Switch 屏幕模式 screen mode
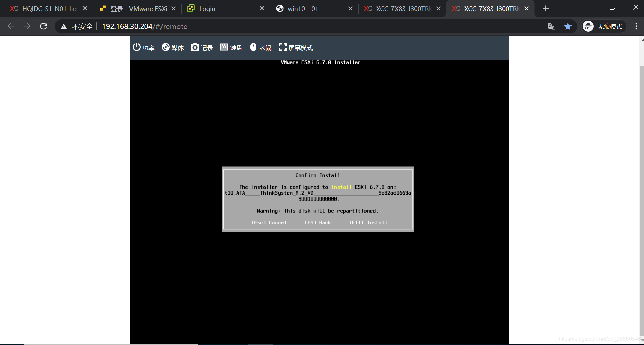Screen dimensions: 644x345 click(296, 48)
